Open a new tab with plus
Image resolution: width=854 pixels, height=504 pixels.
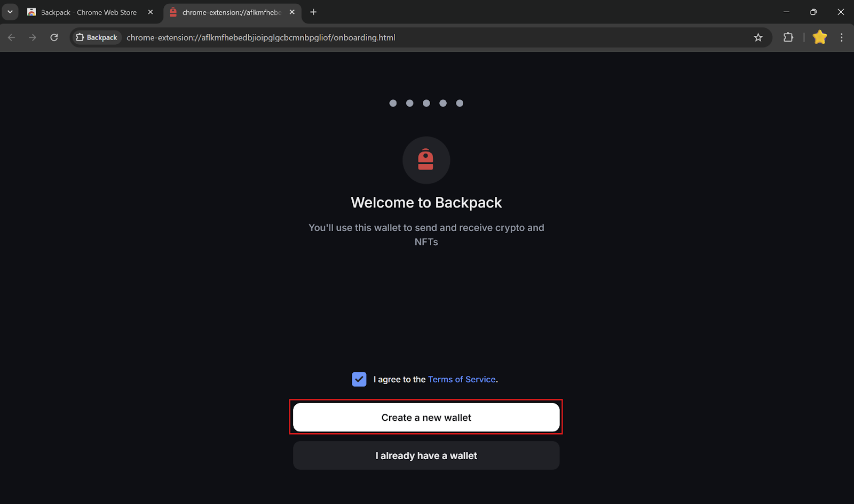coord(313,12)
